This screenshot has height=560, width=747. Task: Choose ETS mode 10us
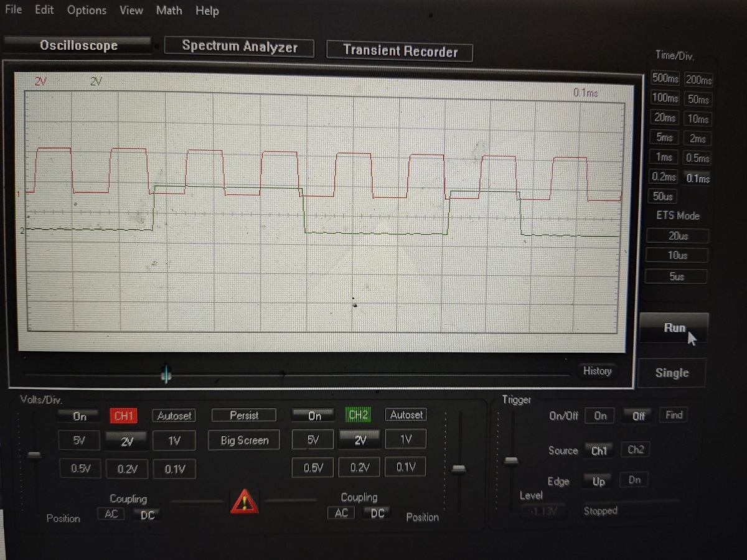point(677,256)
